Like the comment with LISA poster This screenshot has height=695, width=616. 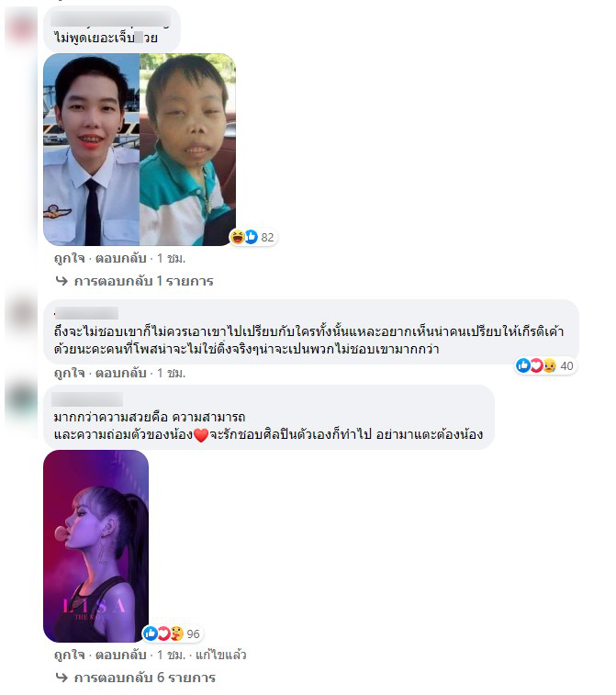click(x=69, y=655)
